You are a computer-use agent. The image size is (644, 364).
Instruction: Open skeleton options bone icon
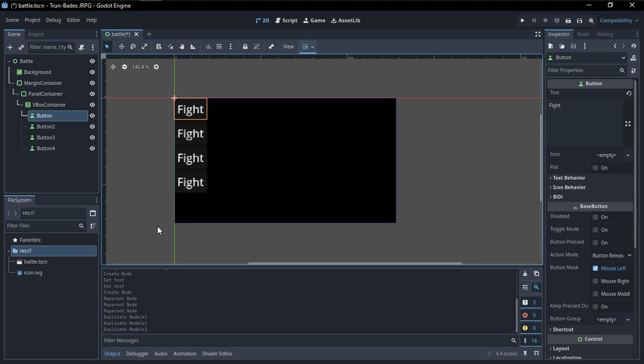[x=271, y=47]
